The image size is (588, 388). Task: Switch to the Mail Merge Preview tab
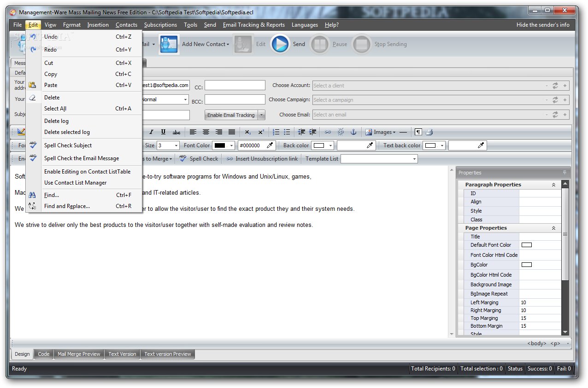[79, 354]
